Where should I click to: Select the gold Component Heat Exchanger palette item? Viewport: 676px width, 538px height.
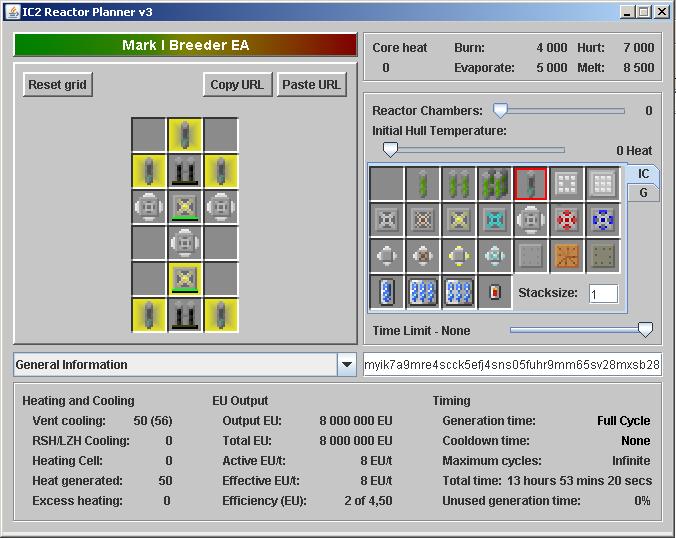point(459,256)
